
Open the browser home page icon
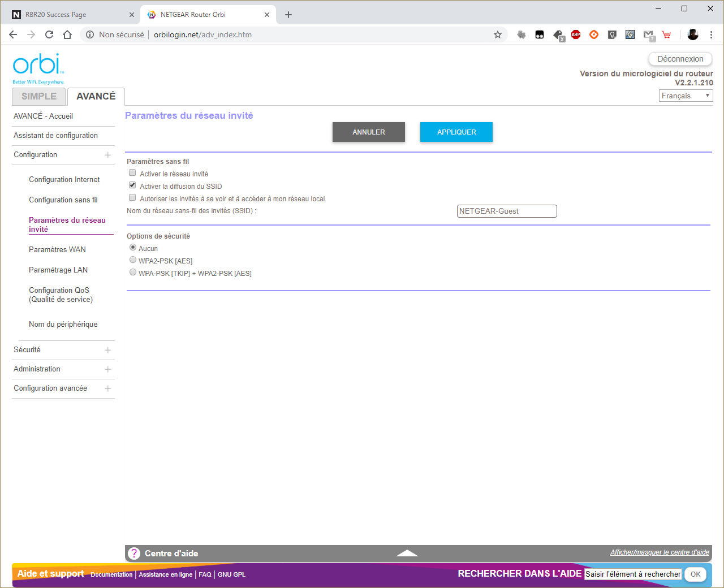coord(67,34)
